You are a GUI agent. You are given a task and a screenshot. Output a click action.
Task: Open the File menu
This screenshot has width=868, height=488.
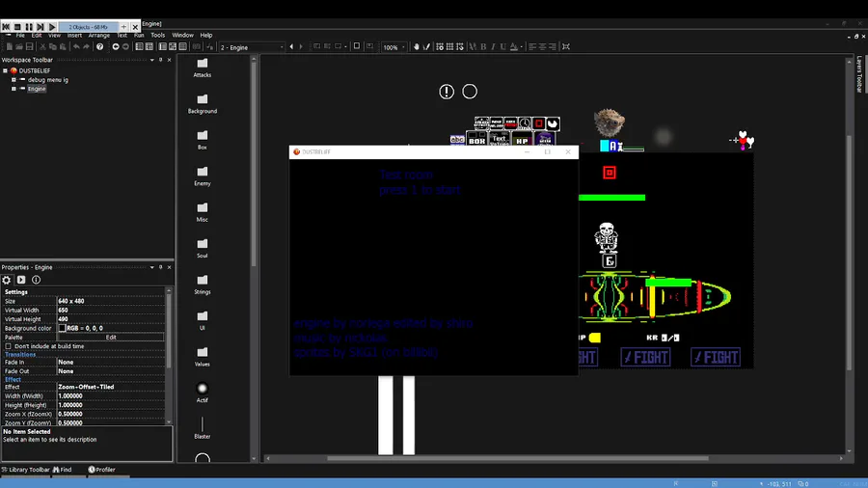click(20, 35)
